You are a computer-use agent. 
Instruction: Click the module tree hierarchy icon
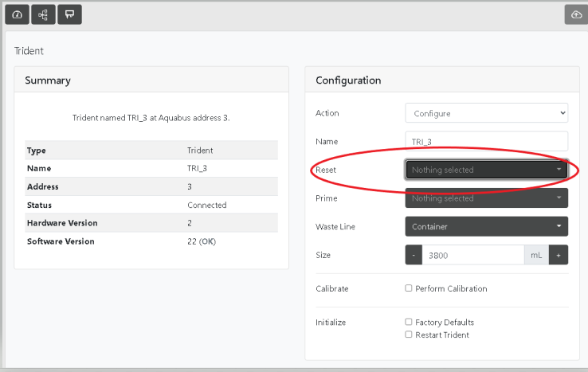coord(43,14)
